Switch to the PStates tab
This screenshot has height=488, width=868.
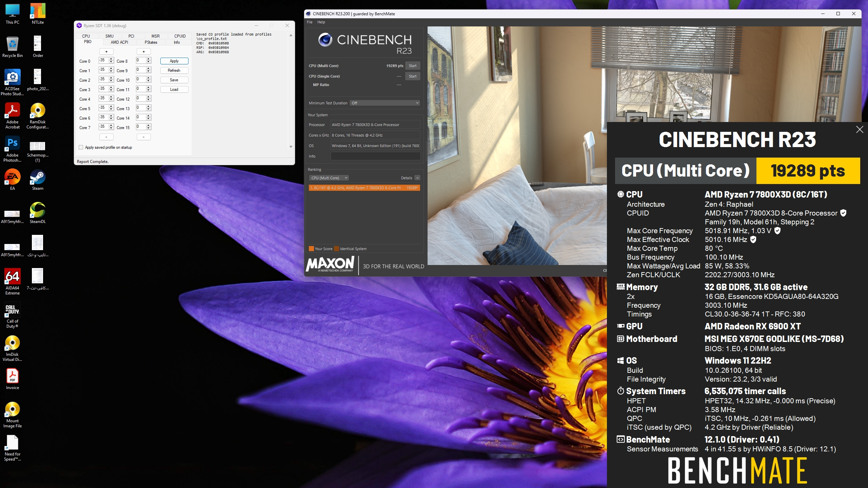(x=151, y=42)
